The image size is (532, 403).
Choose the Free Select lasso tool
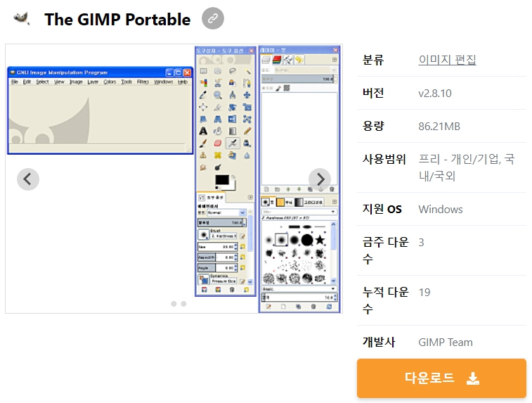[x=233, y=71]
